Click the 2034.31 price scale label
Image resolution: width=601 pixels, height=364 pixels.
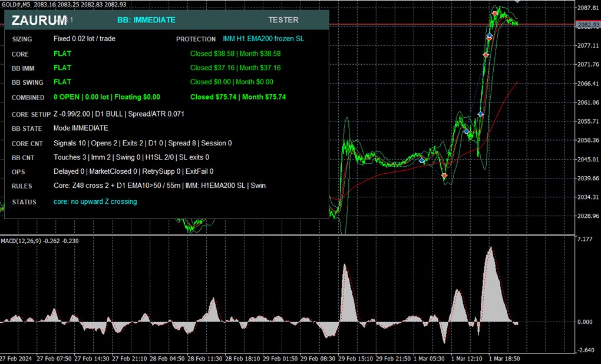click(588, 197)
